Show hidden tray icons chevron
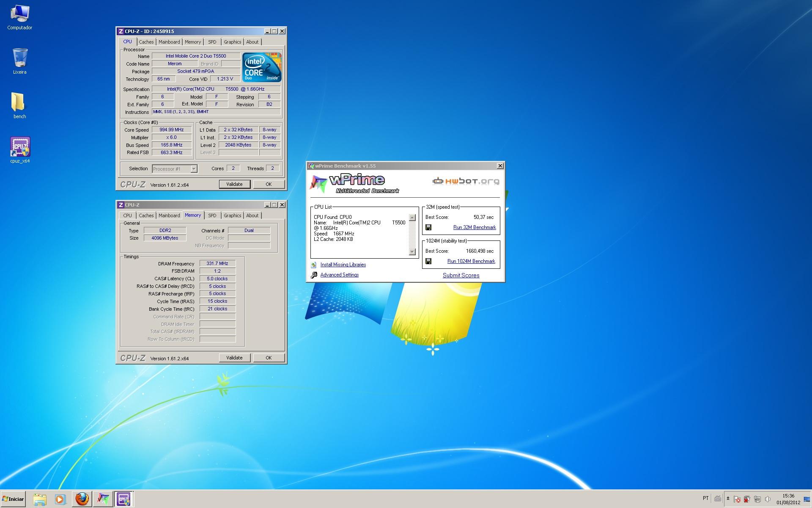This screenshot has width=812, height=508. [x=728, y=499]
